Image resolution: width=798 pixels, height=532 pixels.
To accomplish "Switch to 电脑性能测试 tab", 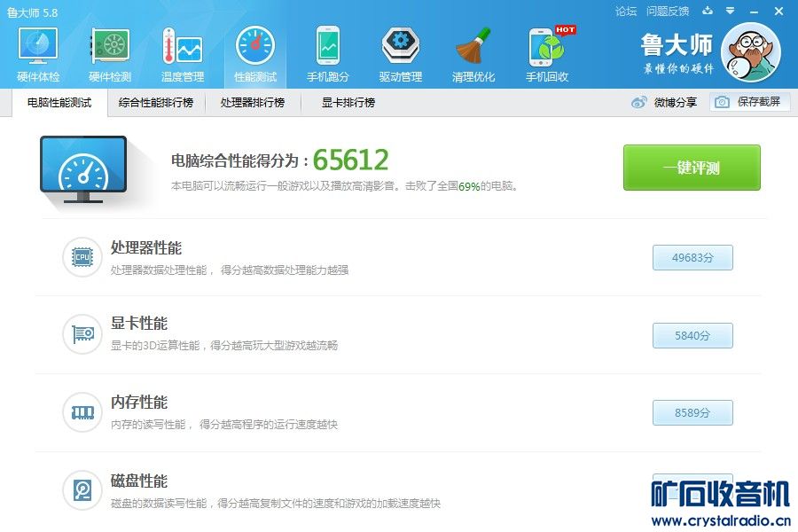I will pyautogui.click(x=59, y=103).
